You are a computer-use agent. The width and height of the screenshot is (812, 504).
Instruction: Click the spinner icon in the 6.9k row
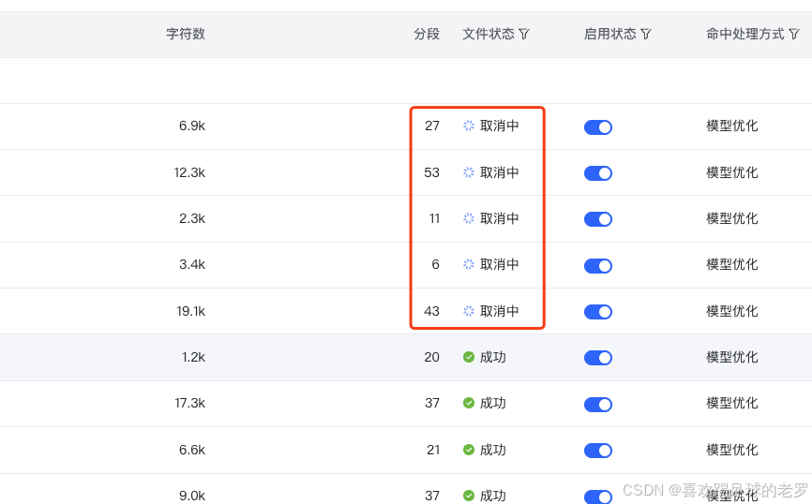pos(469,126)
